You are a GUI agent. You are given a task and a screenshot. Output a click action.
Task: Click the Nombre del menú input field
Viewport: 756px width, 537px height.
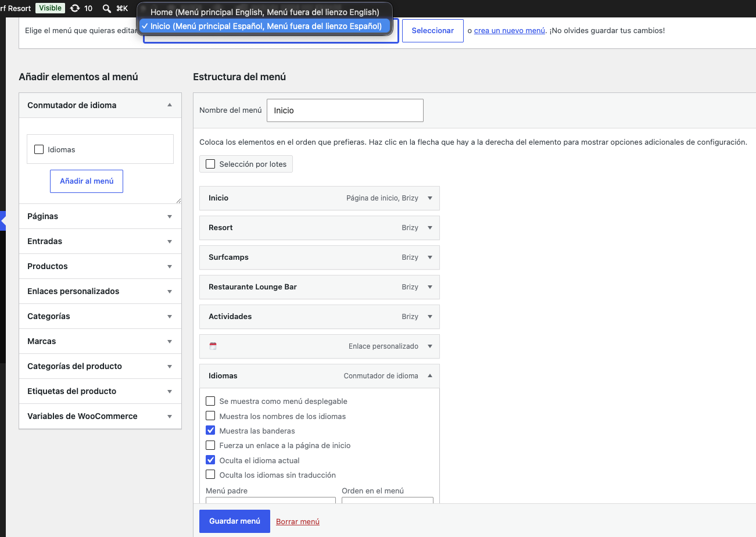pyautogui.click(x=345, y=110)
